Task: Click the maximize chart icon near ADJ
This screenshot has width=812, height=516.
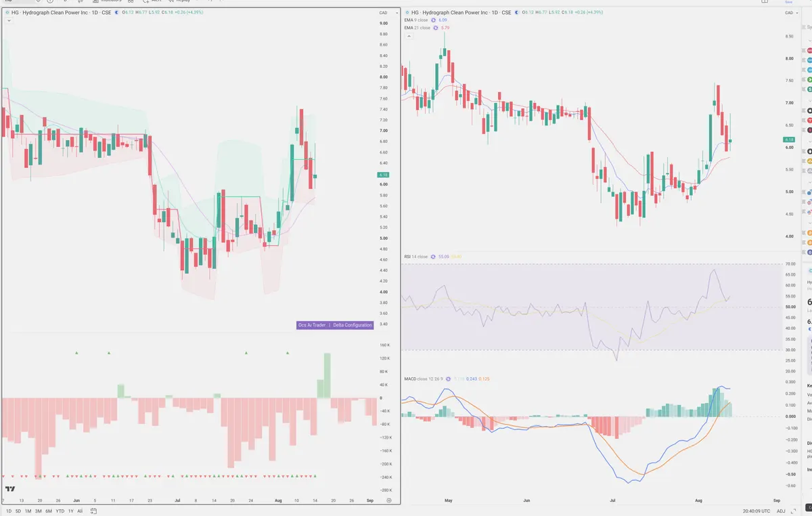Action: pyautogui.click(x=794, y=511)
